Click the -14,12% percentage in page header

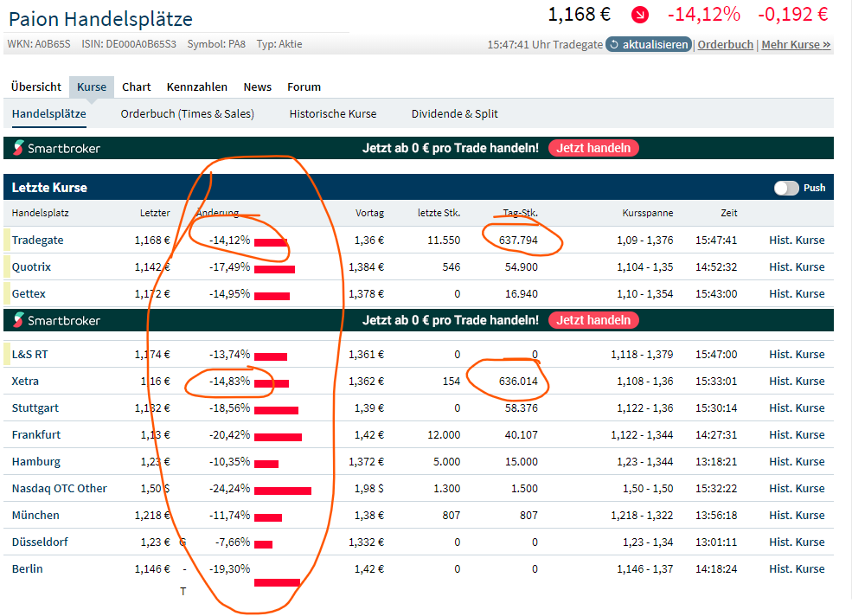pyautogui.click(x=704, y=14)
